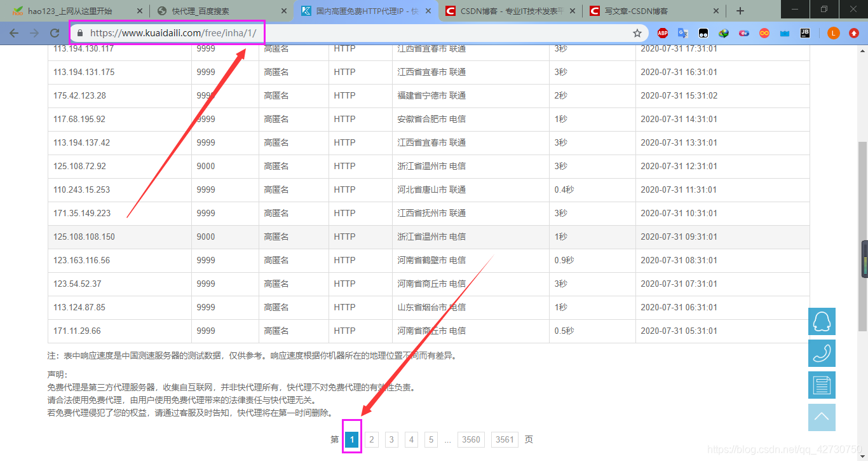Select IP 171.35.149.223
868x461 pixels.
click(82, 213)
